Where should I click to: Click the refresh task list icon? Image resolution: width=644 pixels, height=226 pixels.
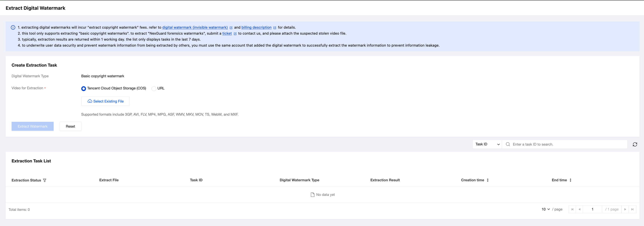[635, 144]
